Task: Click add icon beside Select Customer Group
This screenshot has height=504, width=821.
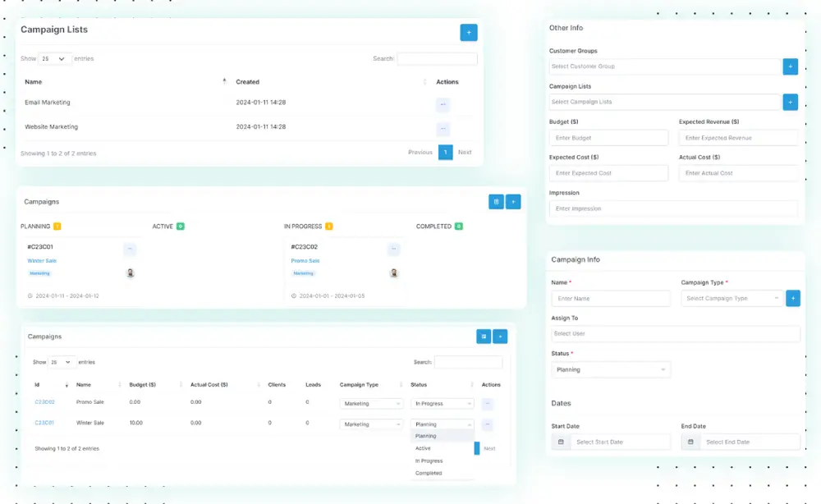Action: pyautogui.click(x=790, y=66)
